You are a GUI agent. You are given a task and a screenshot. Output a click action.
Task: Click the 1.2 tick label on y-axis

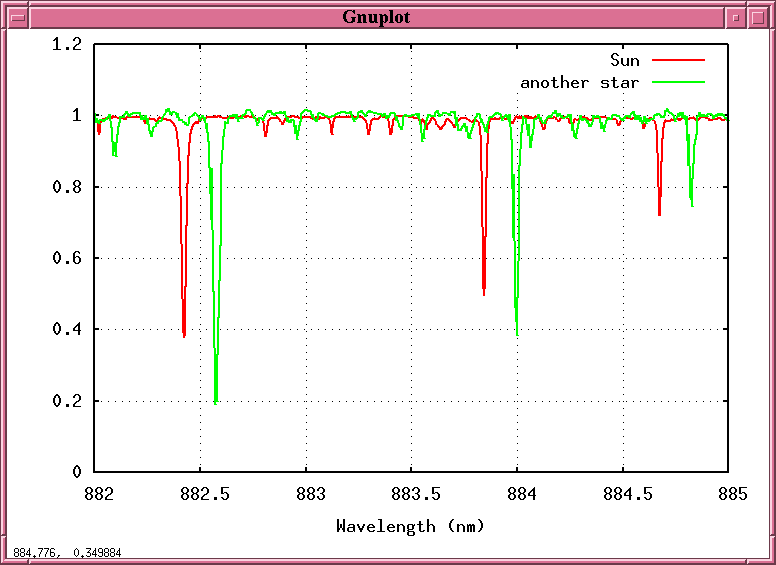click(67, 45)
